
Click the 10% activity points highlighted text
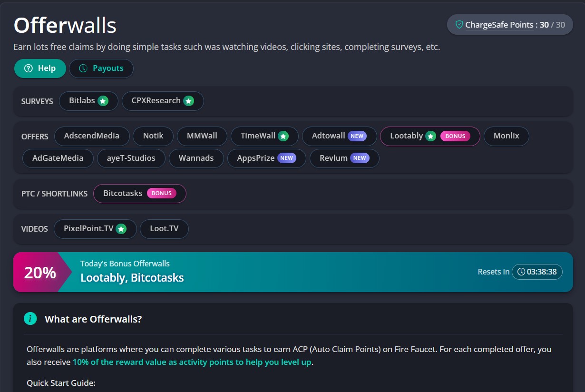pos(192,363)
